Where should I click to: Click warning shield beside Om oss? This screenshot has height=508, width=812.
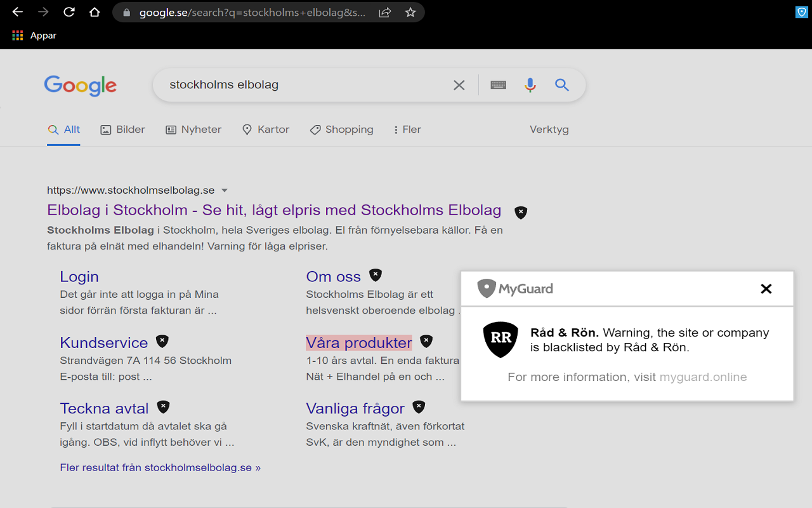point(376,275)
